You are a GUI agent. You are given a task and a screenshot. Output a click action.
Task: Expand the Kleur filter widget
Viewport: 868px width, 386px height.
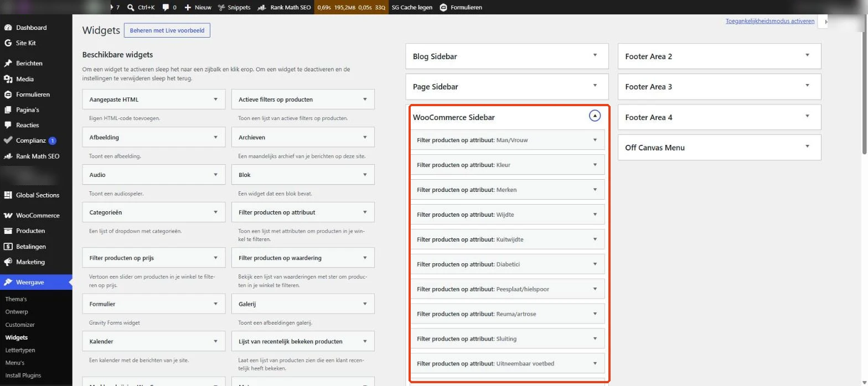pos(595,165)
